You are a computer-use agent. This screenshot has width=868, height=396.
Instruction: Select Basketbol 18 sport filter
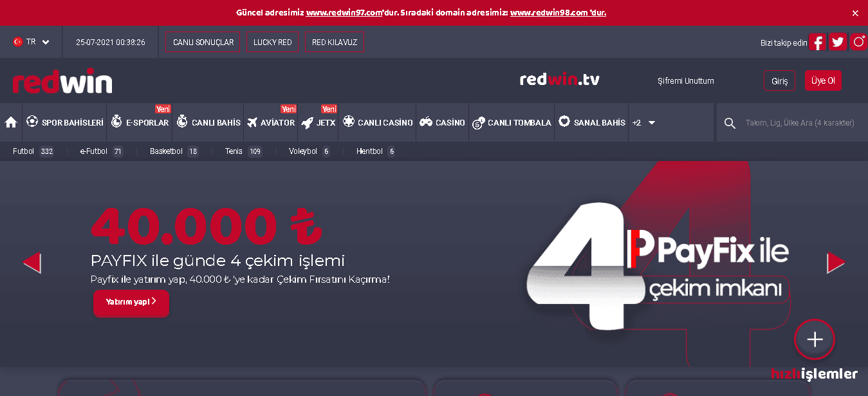coord(174,151)
